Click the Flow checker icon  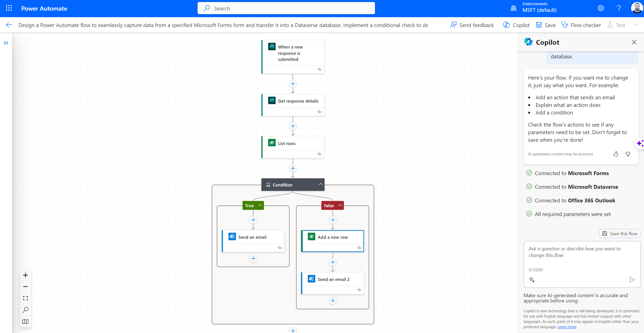(x=565, y=25)
